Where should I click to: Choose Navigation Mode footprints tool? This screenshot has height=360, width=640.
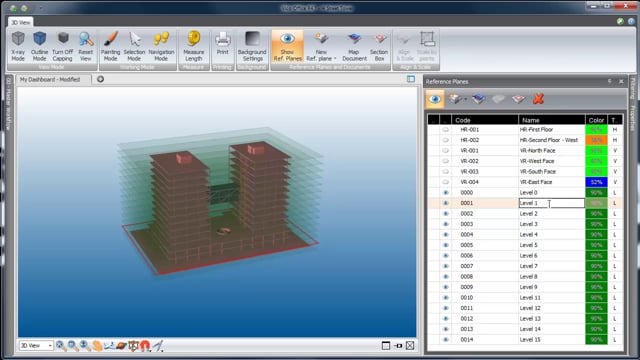pos(161,47)
